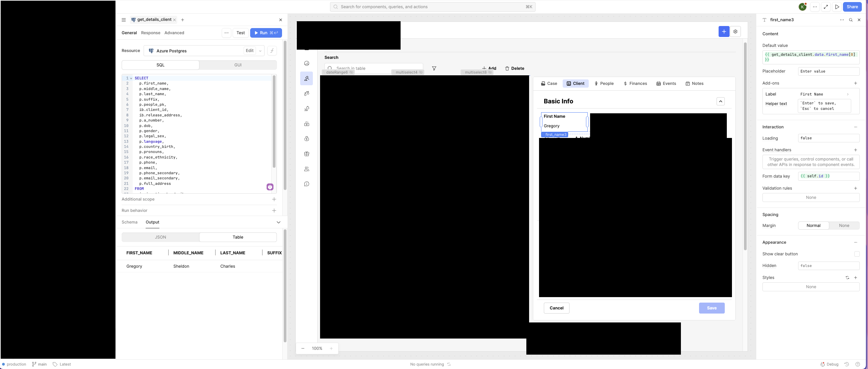868x369 pixels.
Task: Click the blue plus add-component button
Action: [x=724, y=31]
